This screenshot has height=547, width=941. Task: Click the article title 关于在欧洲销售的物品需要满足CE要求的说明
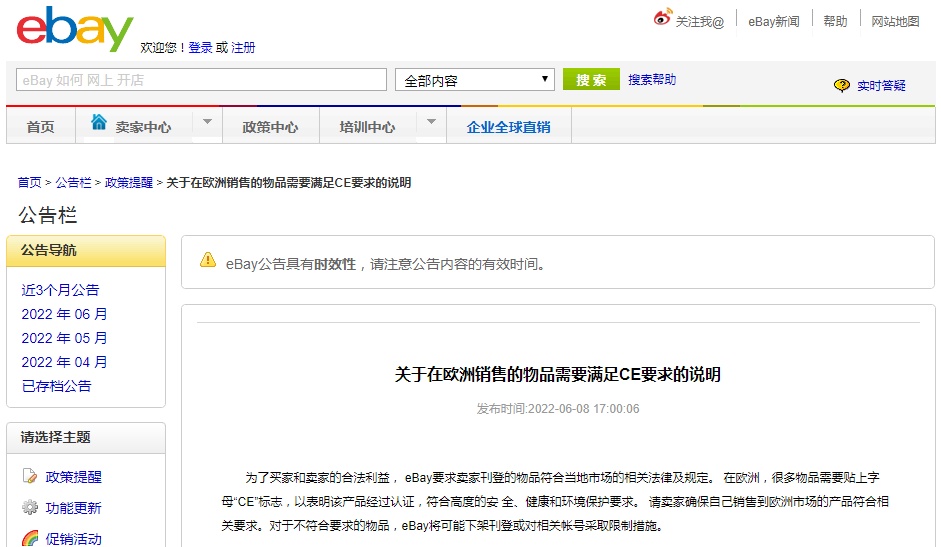(x=558, y=375)
